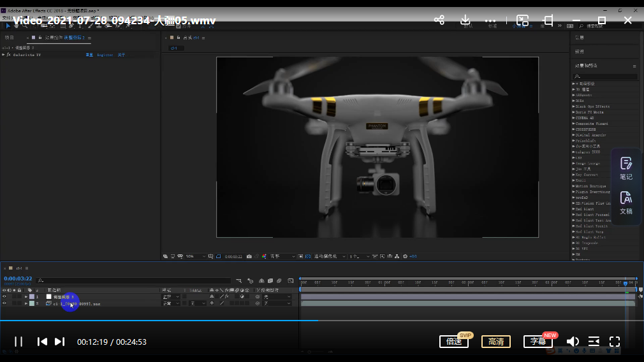The width and height of the screenshot is (644, 362).
Task: Expand the Colorista IV effect
Action: coord(3,55)
